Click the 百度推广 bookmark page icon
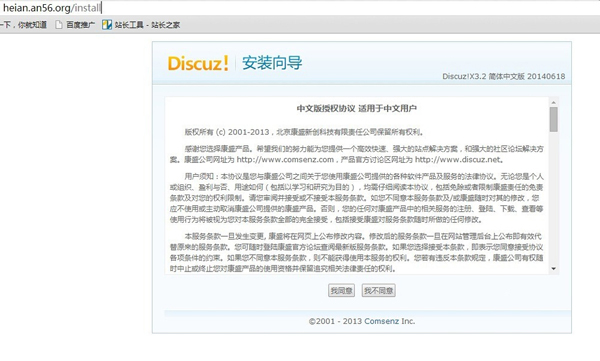This screenshot has width=600, height=361. 59,25
